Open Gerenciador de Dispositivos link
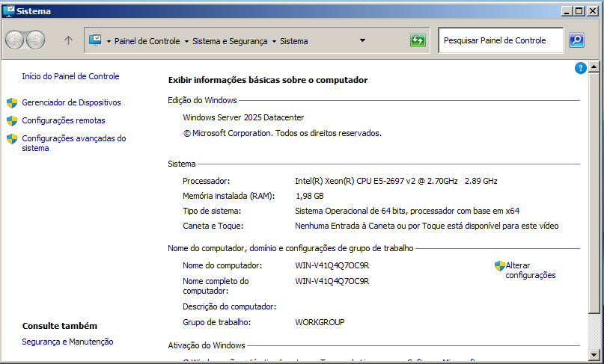The image size is (604, 364). (x=71, y=102)
